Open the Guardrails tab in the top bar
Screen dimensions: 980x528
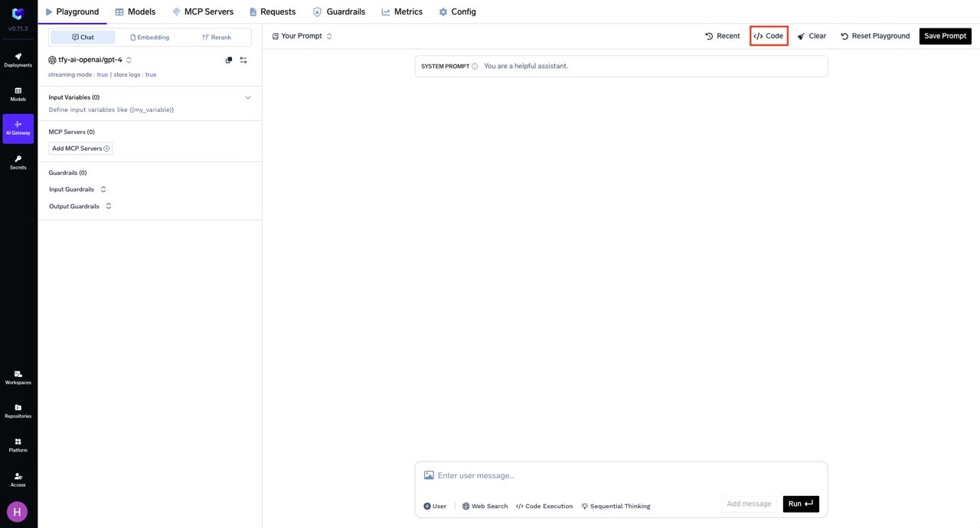coord(339,11)
